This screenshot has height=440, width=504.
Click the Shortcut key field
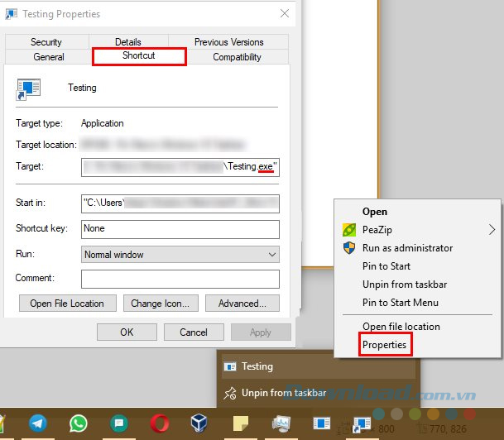click(180, 229)
